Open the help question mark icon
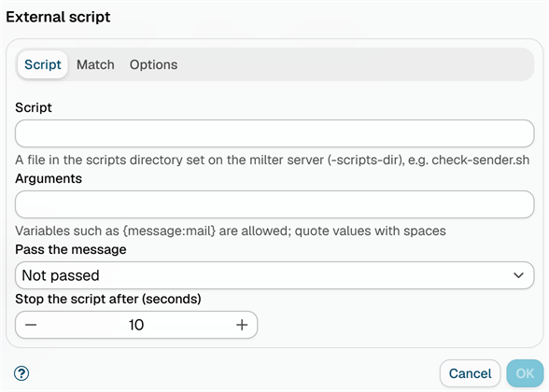 pyautogui.click(x=21, y=373)
